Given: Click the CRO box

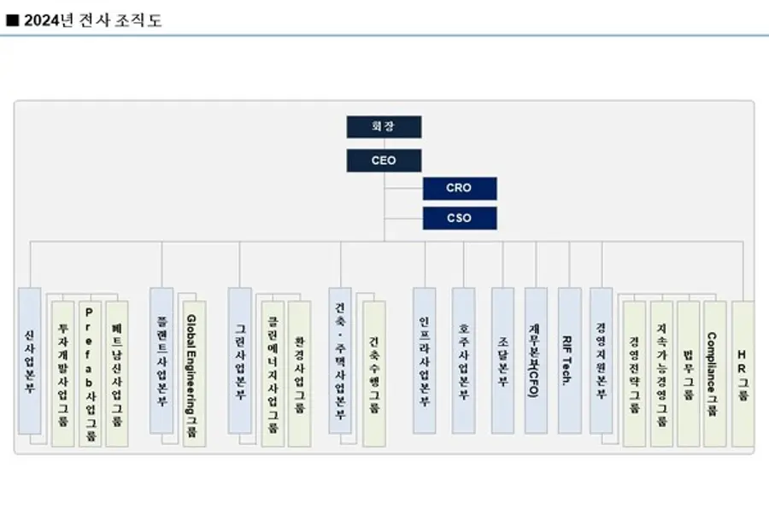Looking at the screenshot, I should 459,189.
